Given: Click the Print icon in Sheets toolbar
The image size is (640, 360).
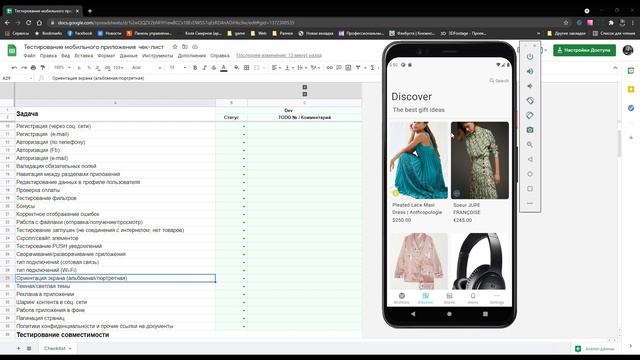Looking at the screenshot, I should (33, 67).
